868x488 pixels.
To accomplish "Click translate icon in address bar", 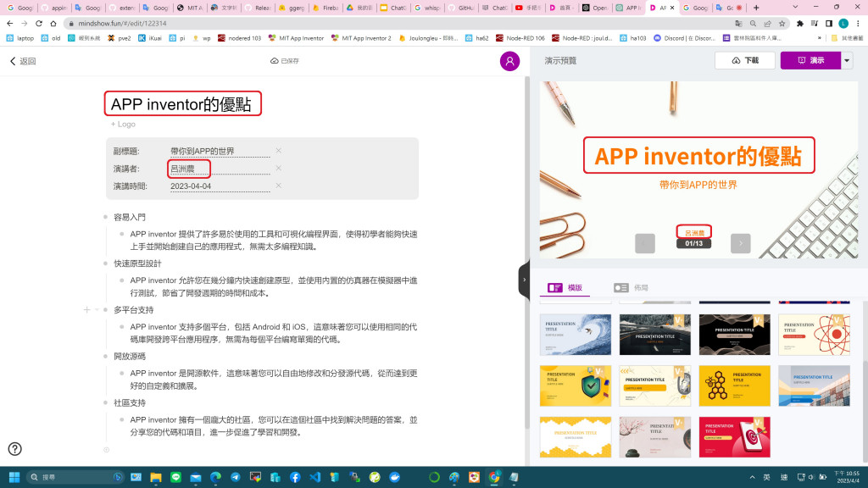I will point(738,23).
